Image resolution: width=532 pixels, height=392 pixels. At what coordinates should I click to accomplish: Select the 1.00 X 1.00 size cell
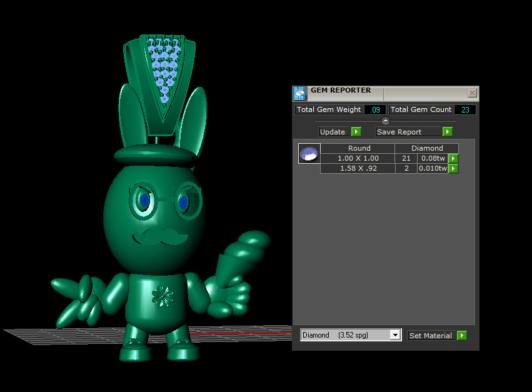tap(358, 159)
